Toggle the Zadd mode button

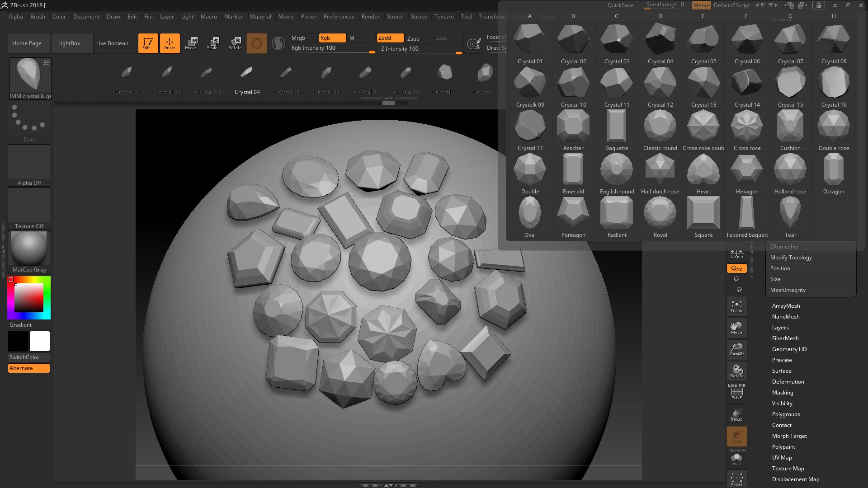click(x=390, y=38)
